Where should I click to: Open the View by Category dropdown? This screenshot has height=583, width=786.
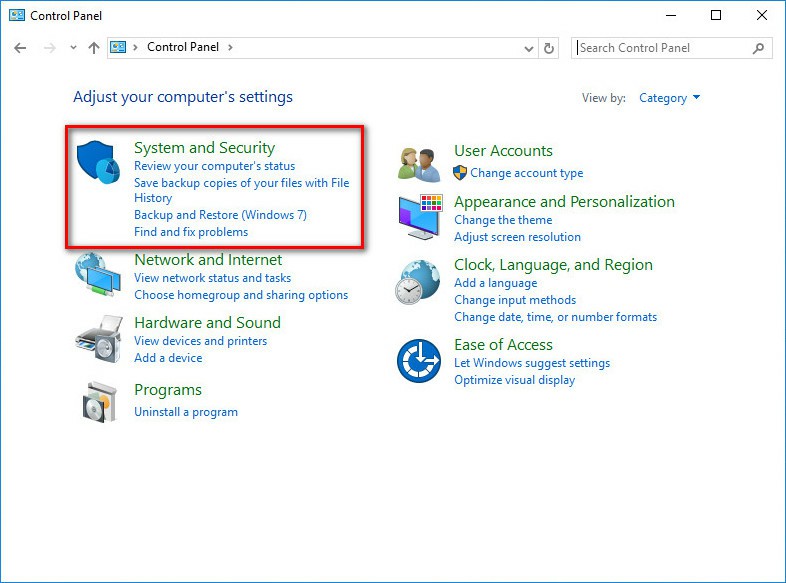click(669, 98)
